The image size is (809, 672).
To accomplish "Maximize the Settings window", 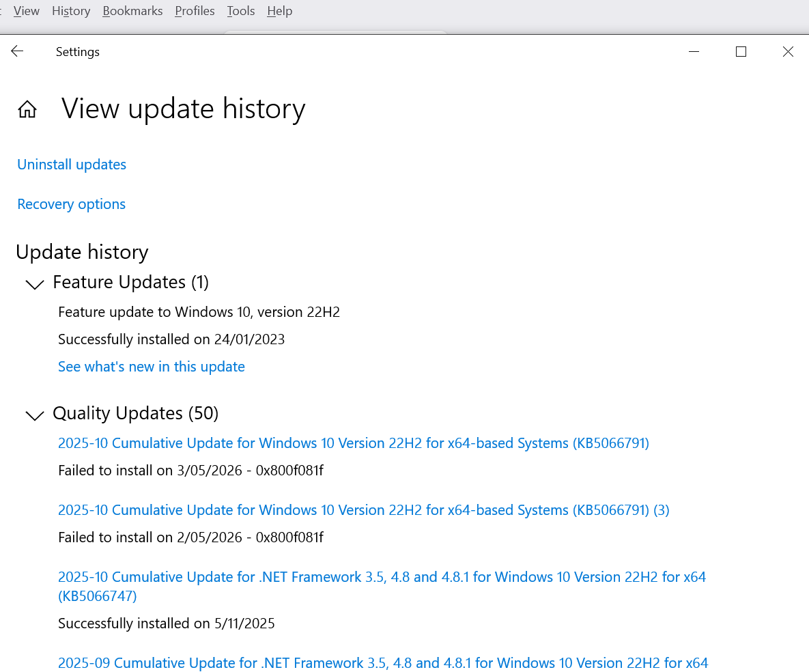I will [741, 52].
